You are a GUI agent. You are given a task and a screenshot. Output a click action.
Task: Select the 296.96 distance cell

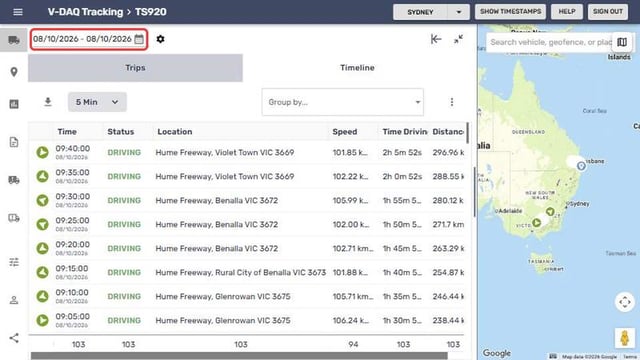point(448,153)
